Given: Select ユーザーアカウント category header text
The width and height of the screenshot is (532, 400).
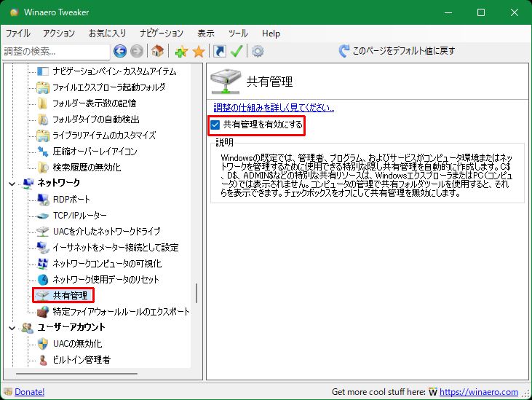Looking at the screenshot, I should pyautogui.click(x=71, y=327).
